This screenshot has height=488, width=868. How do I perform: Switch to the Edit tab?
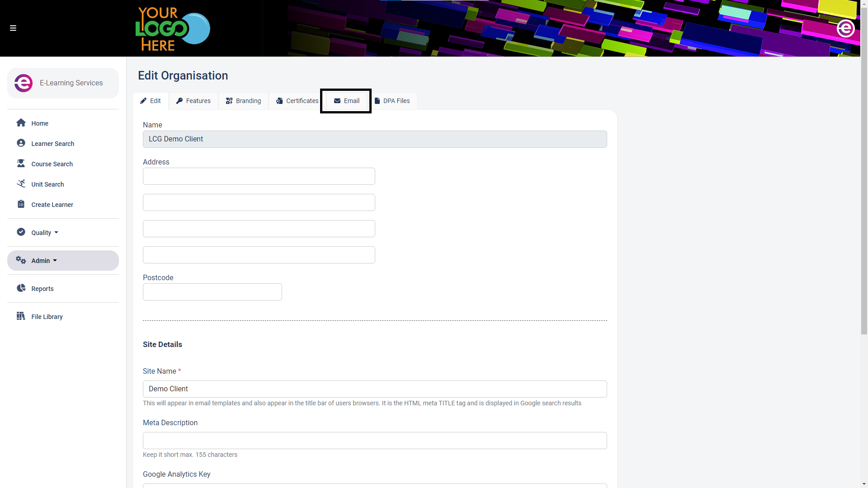pyautogui.click(x=151, y=101)
